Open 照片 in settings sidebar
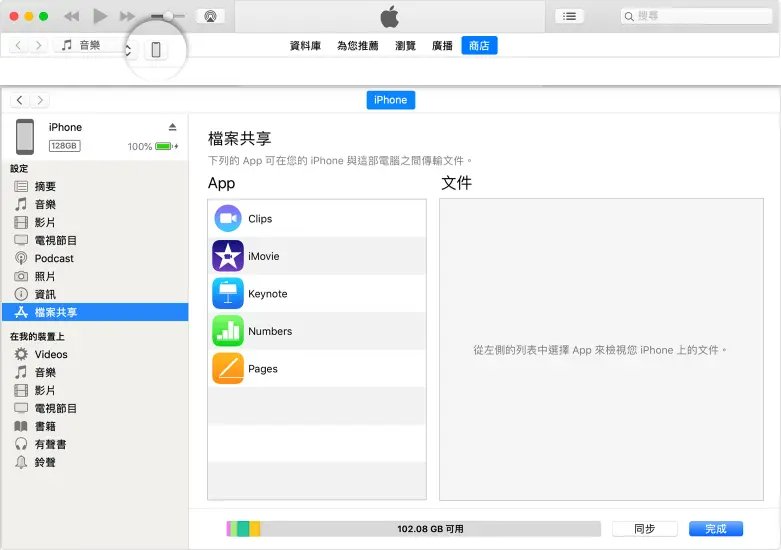The width and height of the screenshot is (781, 550). click(95, 276)
